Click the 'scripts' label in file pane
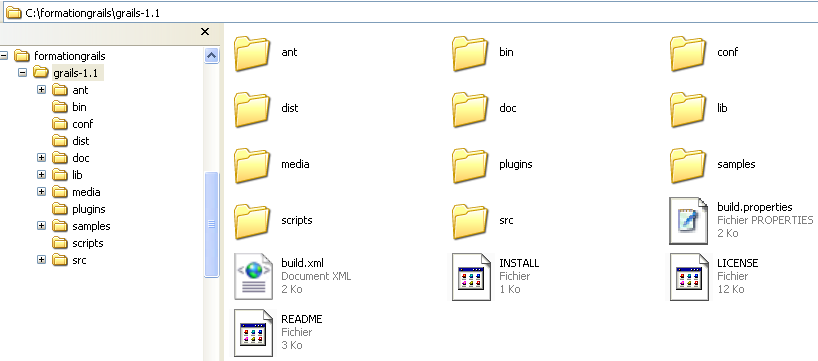The width and height of the screenshot is (818, 361). coord(296,220)
